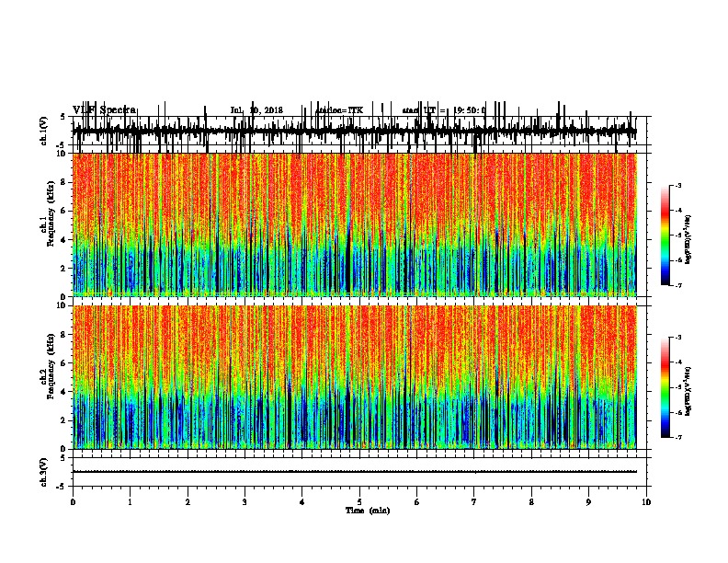This screenshot has height=563, width=728.
Task: Click the "ch.1(V)" waveform axis label
Action: pos(43,131)
